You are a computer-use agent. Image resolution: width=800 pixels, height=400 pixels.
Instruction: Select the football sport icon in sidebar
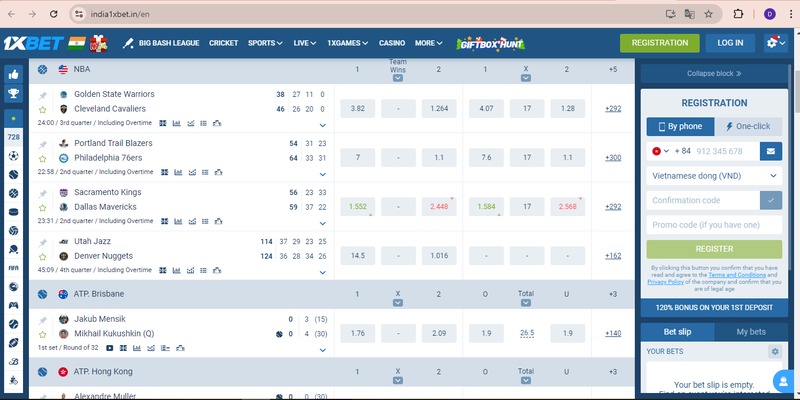coord(13,156)
